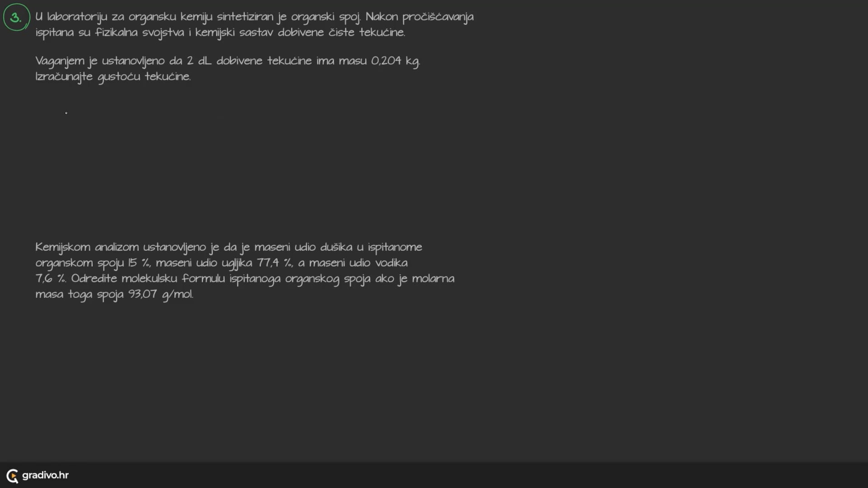Viewport: 868px width, 488px height.
Task: Click the nitrogen percentage 15 %
Action: pos(139,263)
